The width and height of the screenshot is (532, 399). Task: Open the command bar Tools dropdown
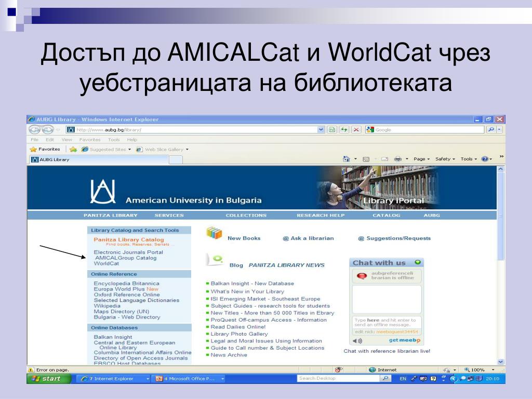(469, 159)
